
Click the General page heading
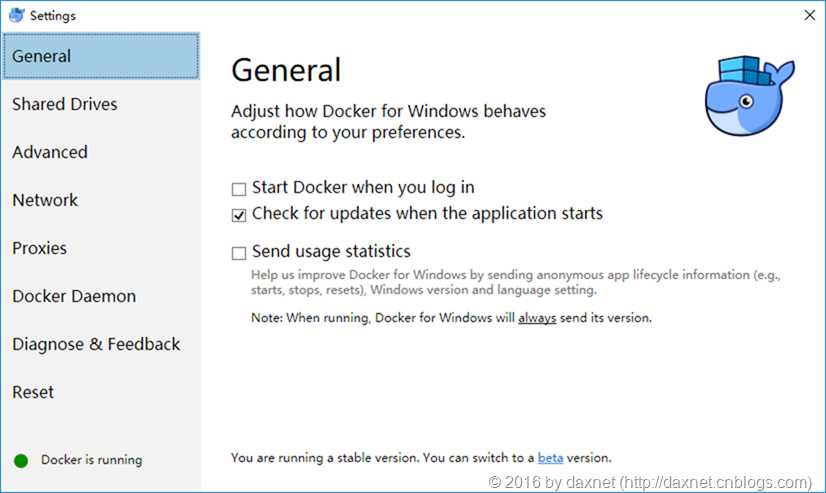point(286,70)
